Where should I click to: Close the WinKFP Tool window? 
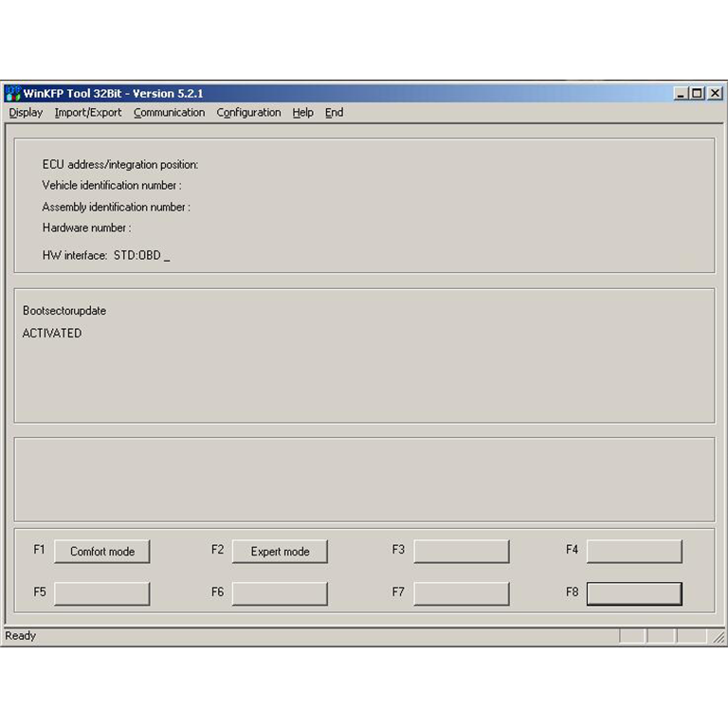click(x=715, y=93)
